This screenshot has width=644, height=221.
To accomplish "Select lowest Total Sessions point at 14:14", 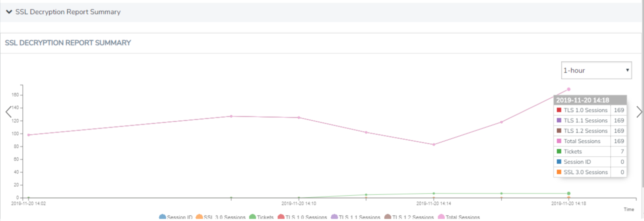I will (x=434, y=145).
